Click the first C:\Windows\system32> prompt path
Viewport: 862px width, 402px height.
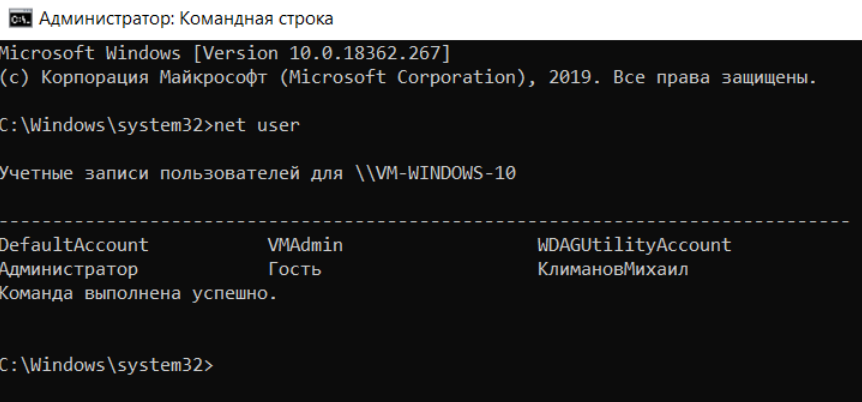(106, 125)
